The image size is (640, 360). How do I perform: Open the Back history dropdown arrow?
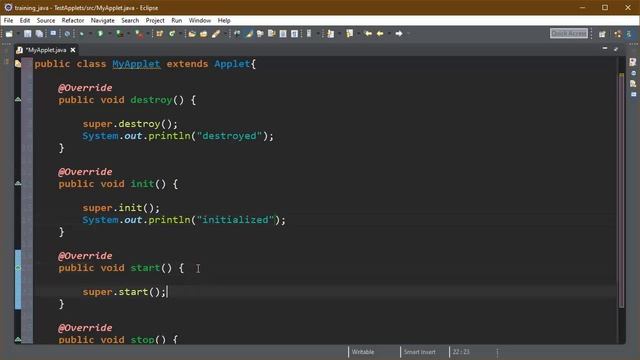(x=390, y=33)
